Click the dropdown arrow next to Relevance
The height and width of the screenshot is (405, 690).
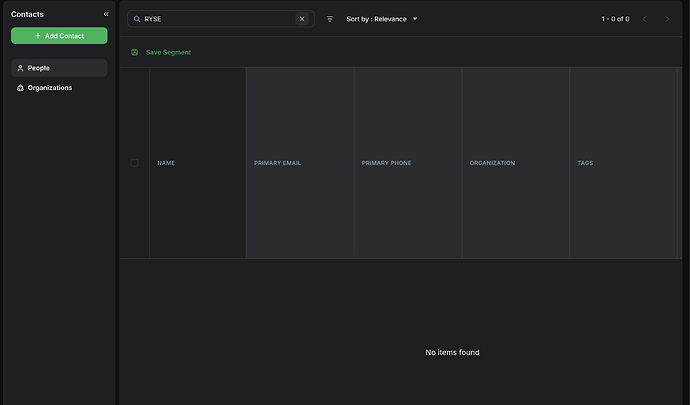coord(415,19)
